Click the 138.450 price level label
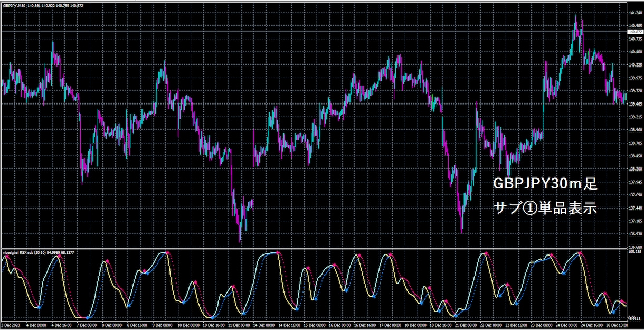 tap(635, 156)
